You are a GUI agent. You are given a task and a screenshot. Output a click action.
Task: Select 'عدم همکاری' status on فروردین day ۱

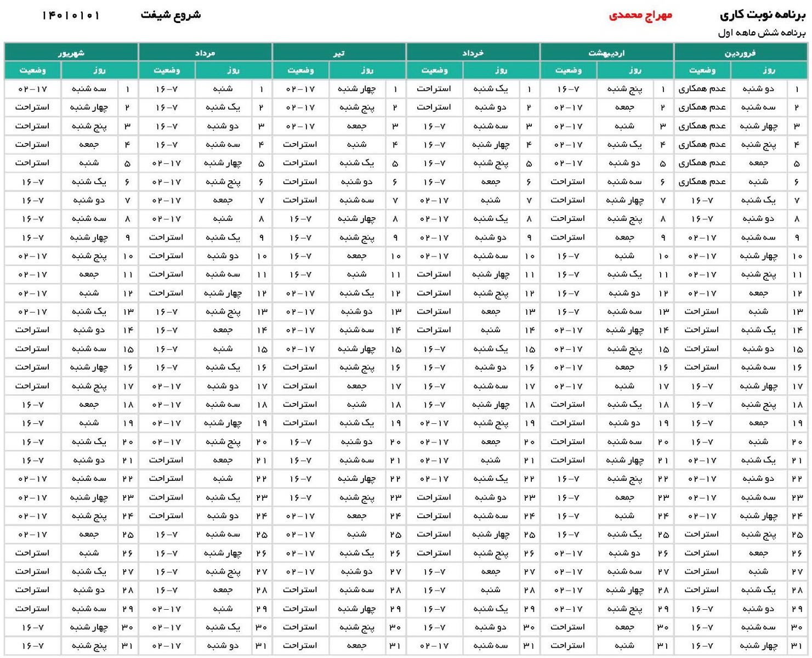click(702, 89)
